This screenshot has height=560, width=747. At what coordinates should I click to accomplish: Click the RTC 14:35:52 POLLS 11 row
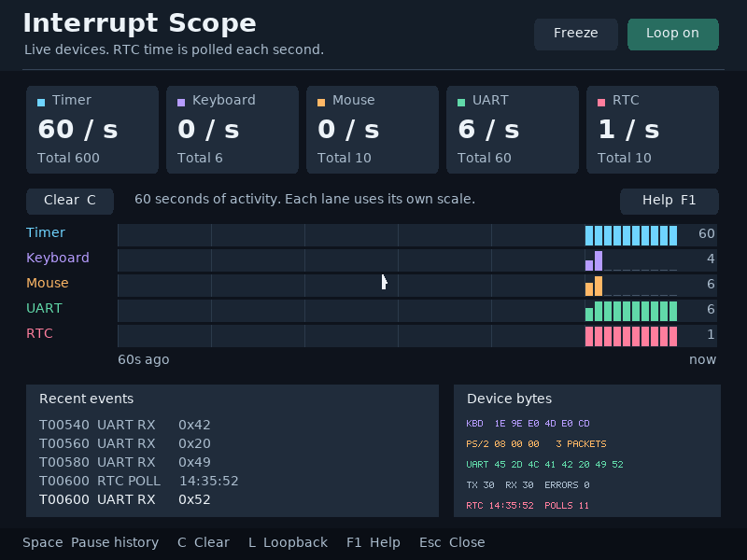(x=528, y=505)
